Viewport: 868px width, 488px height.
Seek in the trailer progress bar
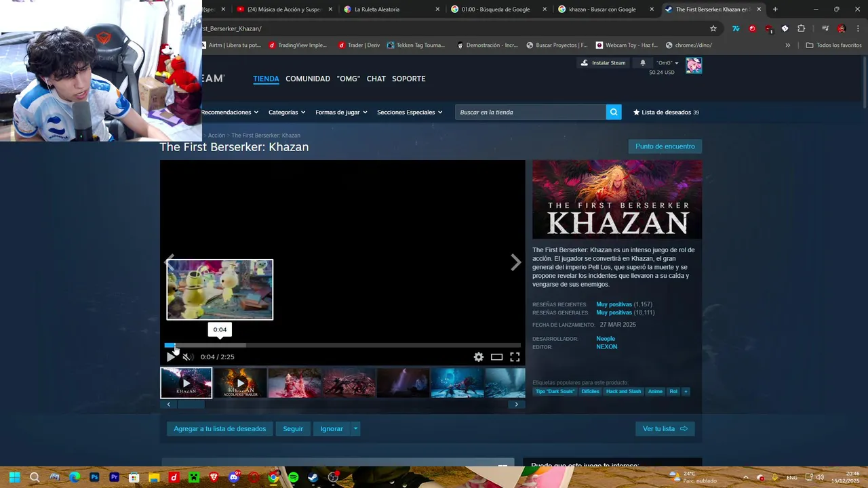click(342, 346)
